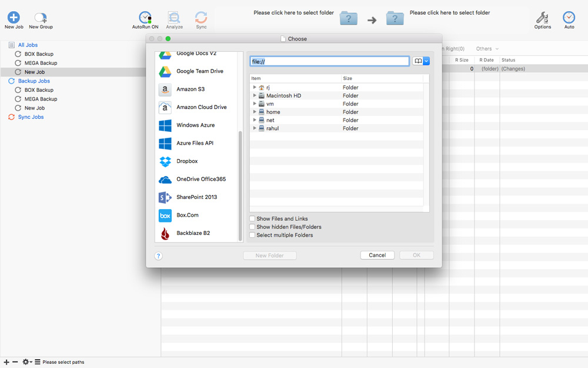Select the All Jobs group in the sidebar
588x368 pixels.
click(28, 45)
